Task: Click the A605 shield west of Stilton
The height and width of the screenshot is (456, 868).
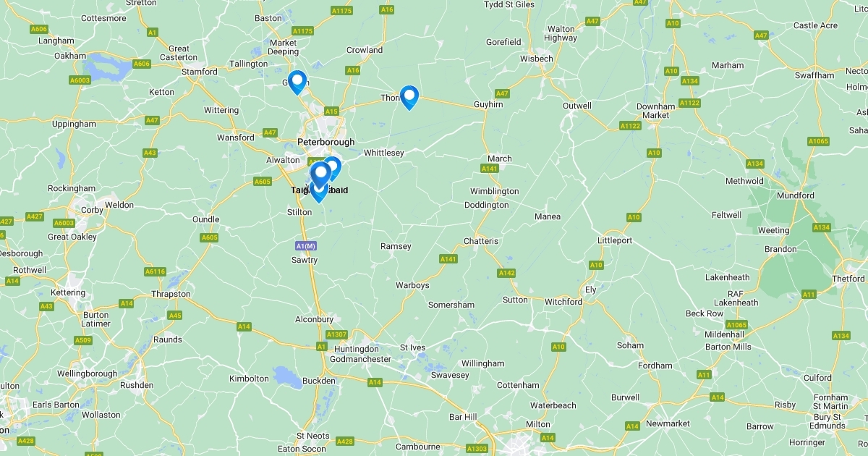Action: pos(263,182)
